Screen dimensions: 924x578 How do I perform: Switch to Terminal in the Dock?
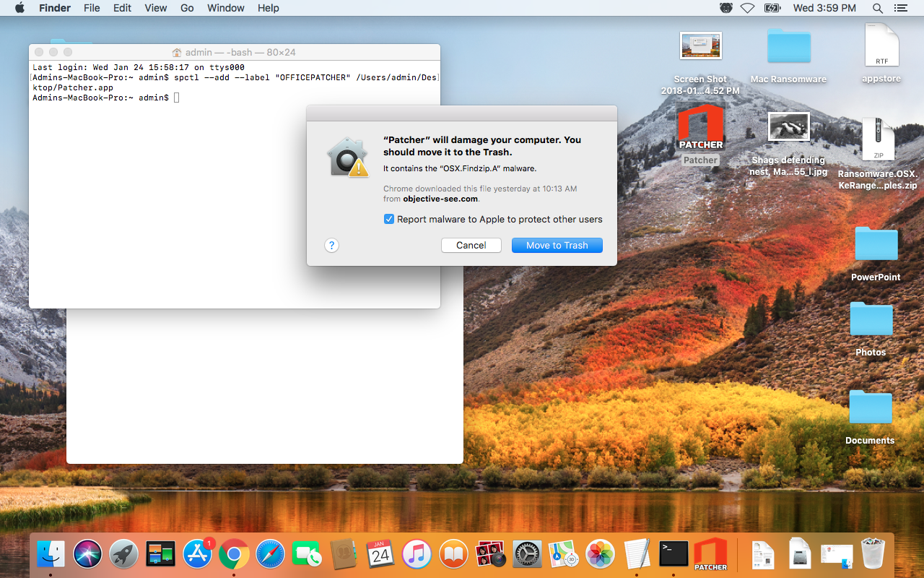[x=674, y=554]
